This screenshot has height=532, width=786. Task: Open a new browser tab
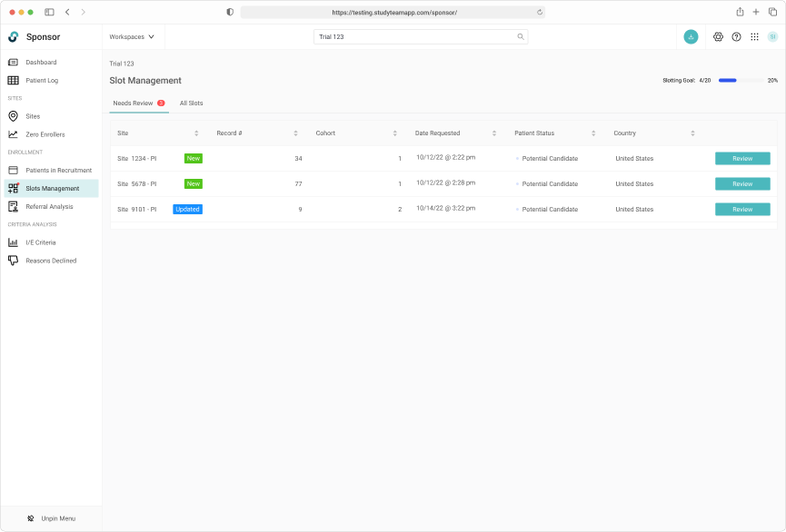[x=756, y=12]
